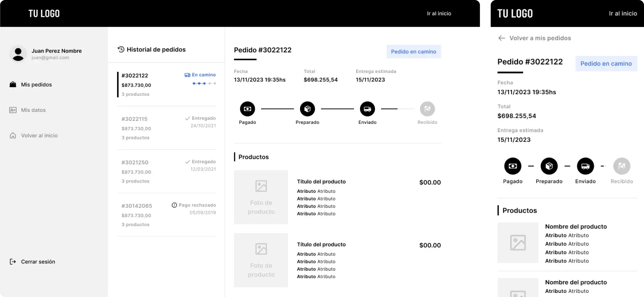Click the Preparado package step icon
Image resolution: width=644 pixels, height=297 pixels.
[x=307, y=109]
